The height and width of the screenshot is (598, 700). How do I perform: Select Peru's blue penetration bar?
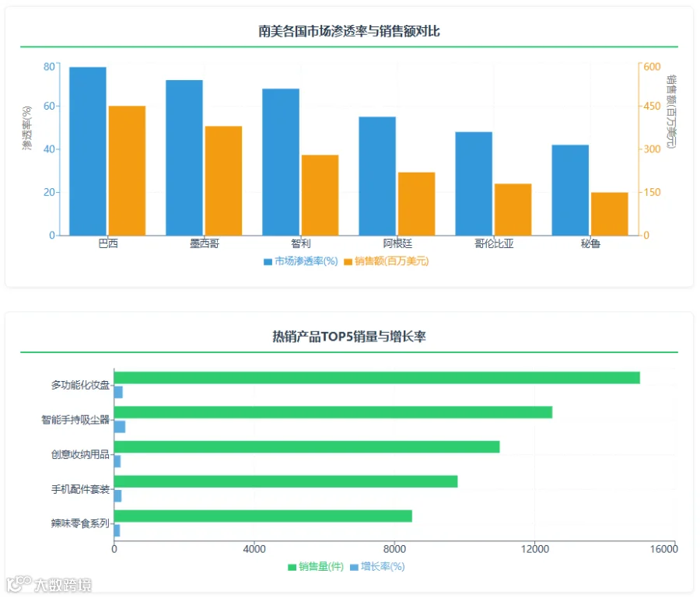pos(570,191)
